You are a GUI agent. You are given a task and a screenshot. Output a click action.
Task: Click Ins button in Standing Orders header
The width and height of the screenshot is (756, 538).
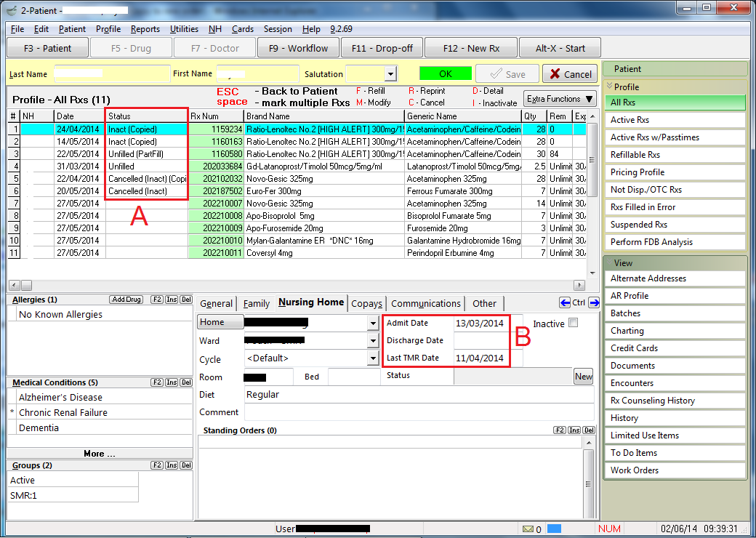[574, 430]
